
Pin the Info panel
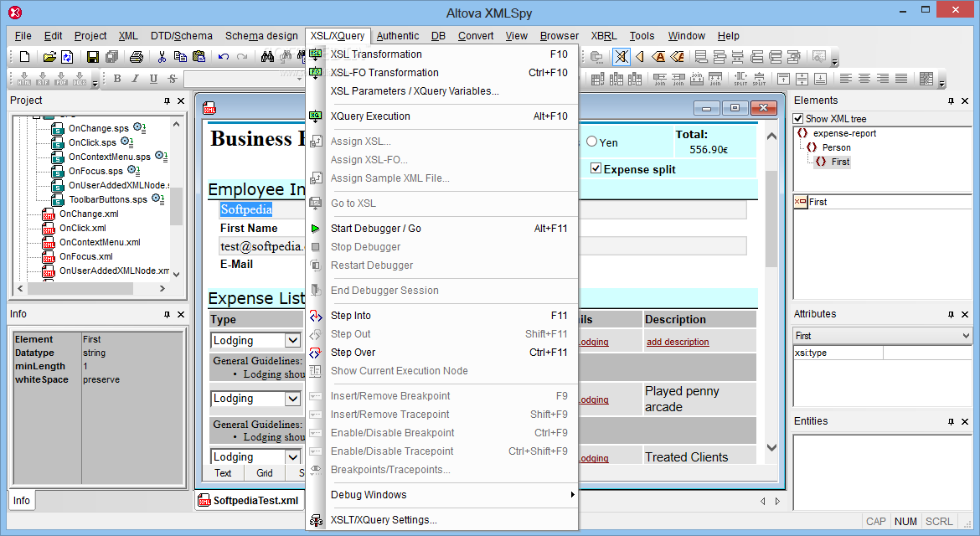[167, 314]
